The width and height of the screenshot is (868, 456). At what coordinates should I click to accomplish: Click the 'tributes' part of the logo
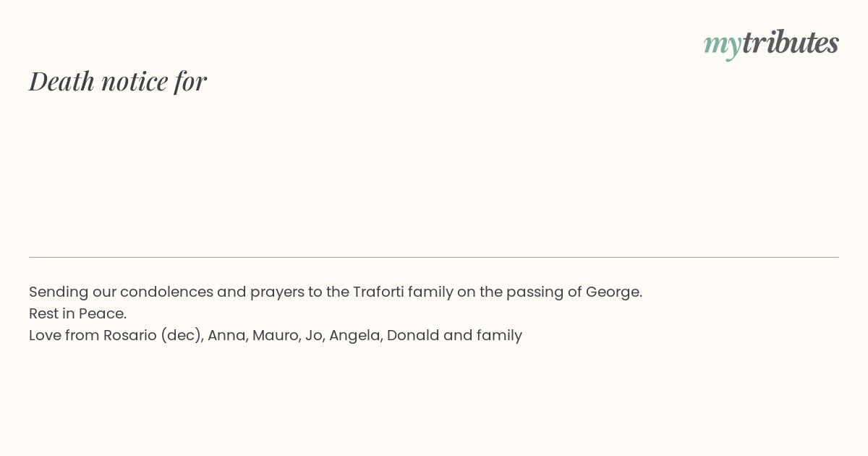coord(790,42)
